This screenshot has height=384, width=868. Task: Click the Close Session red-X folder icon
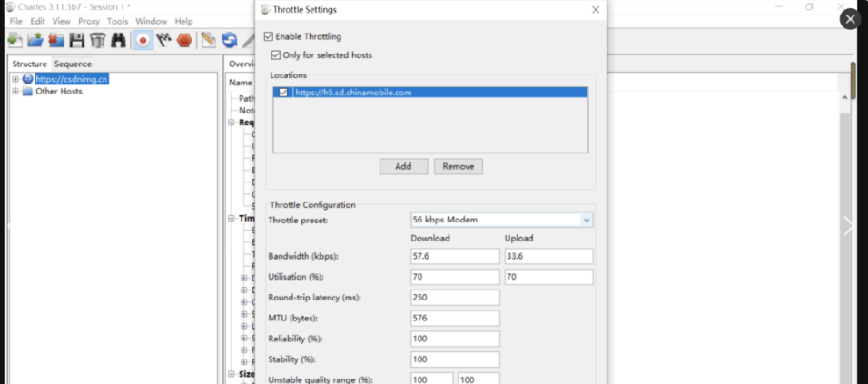point(56,40)
